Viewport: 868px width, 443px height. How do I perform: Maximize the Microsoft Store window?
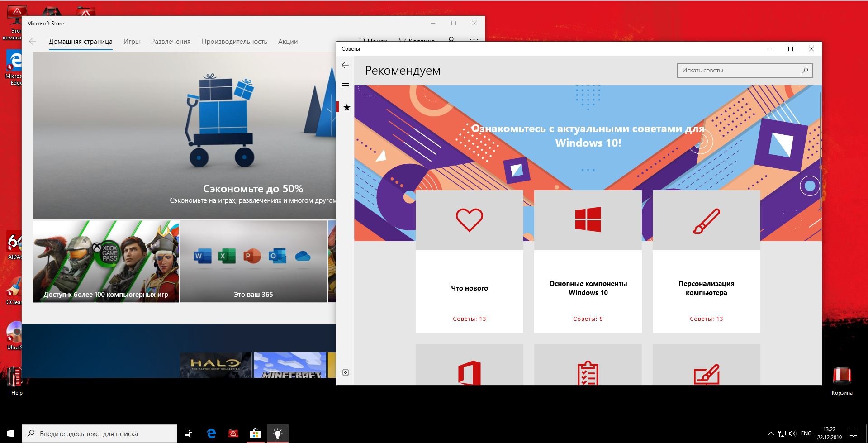click(454, 23)
